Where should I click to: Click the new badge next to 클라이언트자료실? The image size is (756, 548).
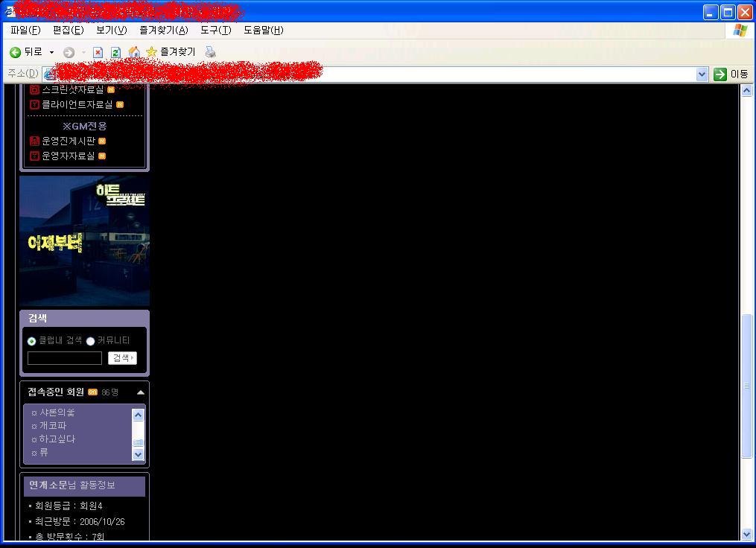pyautogui.click(x=120, y=104)
